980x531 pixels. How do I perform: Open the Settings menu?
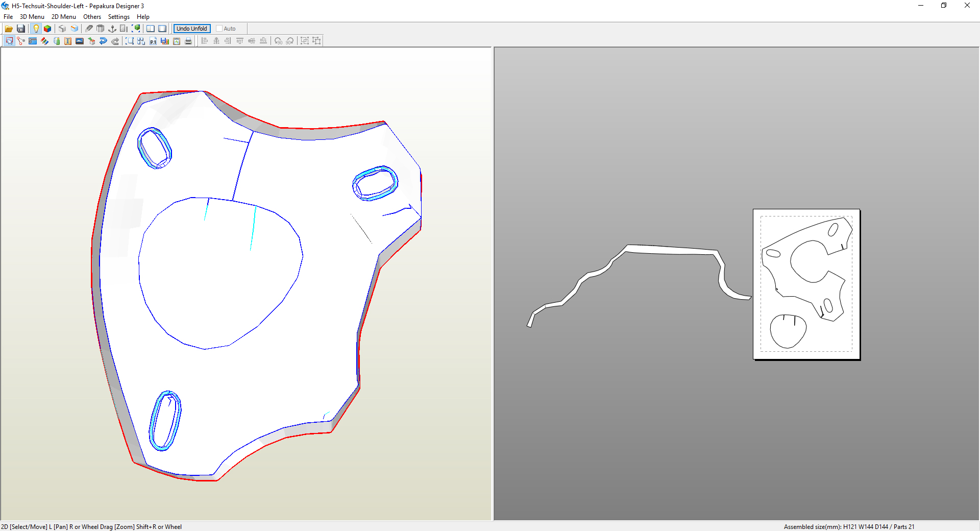coord(119,17)
